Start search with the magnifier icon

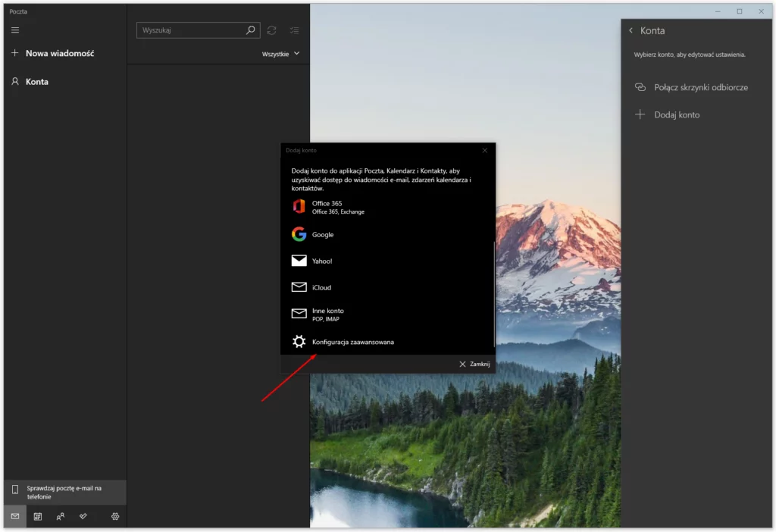250,30
